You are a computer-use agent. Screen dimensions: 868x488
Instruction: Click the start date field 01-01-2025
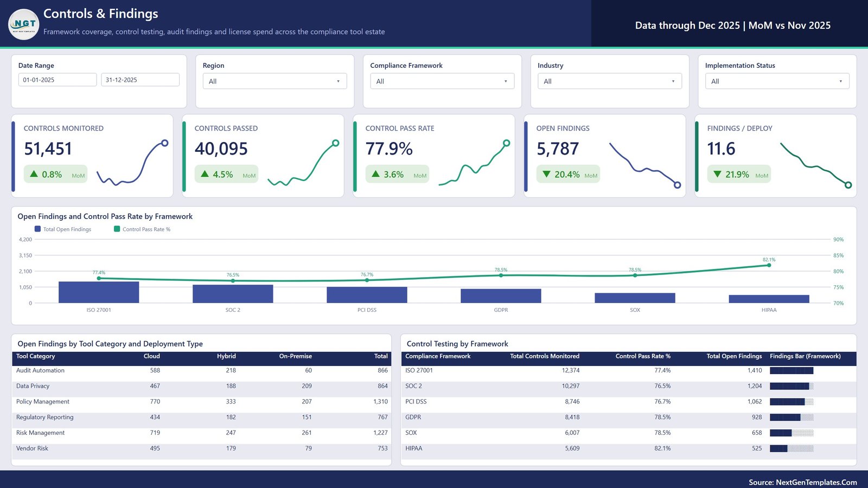(58, 80)
